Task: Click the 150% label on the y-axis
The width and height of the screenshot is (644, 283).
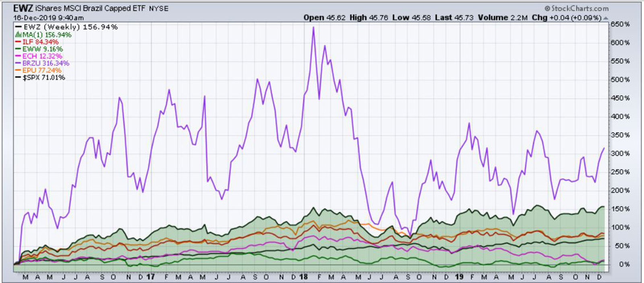Action: pyautogui.click(x=620, y=209)
